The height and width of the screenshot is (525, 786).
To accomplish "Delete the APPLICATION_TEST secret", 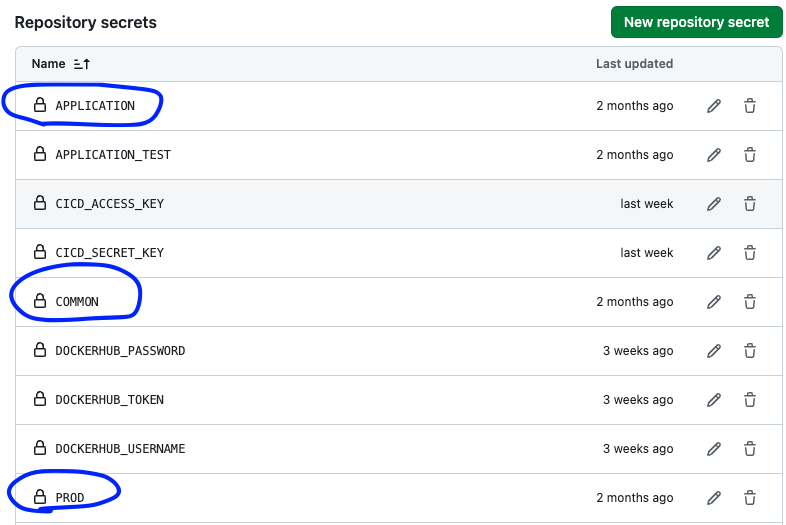I will pyautogui.click(x=750, y=155).
